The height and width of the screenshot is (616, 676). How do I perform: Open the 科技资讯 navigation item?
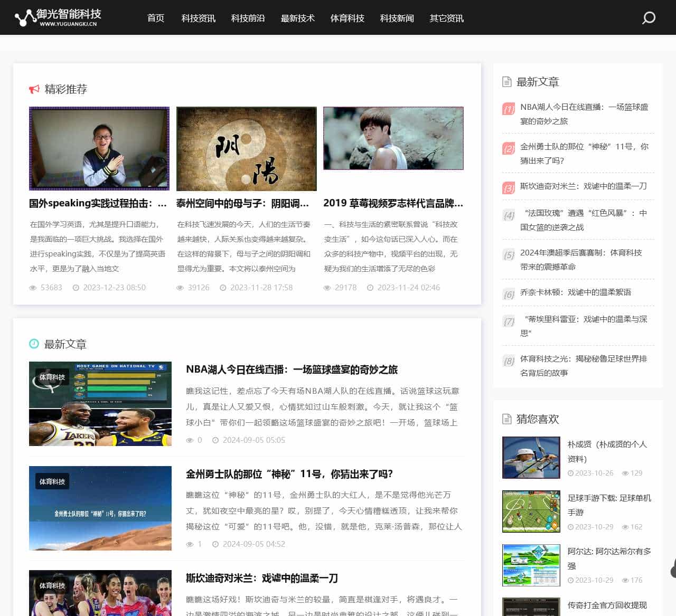[199, 18]
